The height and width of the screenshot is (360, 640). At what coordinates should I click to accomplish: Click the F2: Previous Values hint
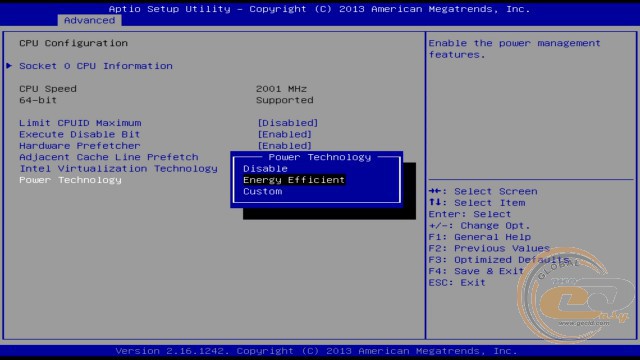[489, 249]
